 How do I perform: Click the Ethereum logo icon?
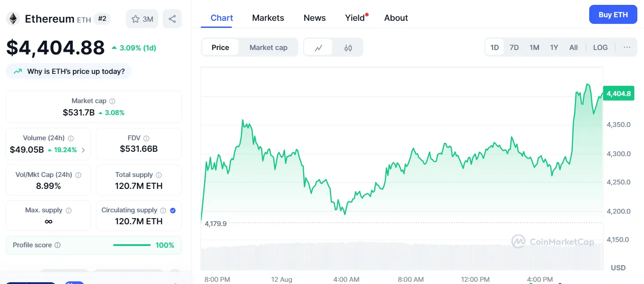(x=12, y=19)
